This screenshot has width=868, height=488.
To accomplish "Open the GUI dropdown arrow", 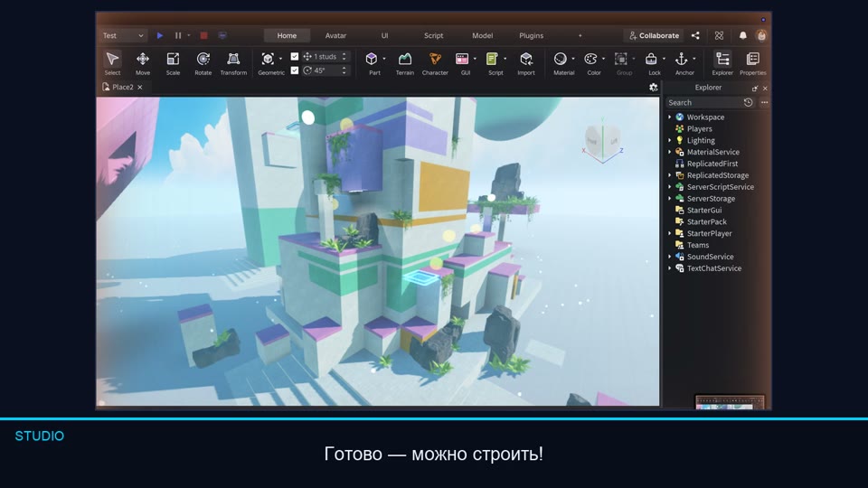I will click(x=475, y=59).
